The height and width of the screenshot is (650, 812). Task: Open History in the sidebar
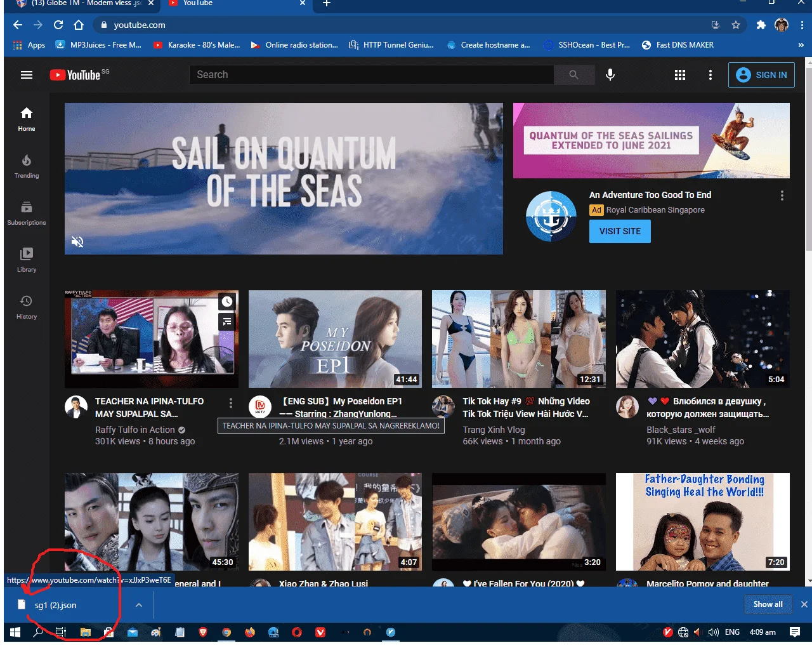[27, 307]
